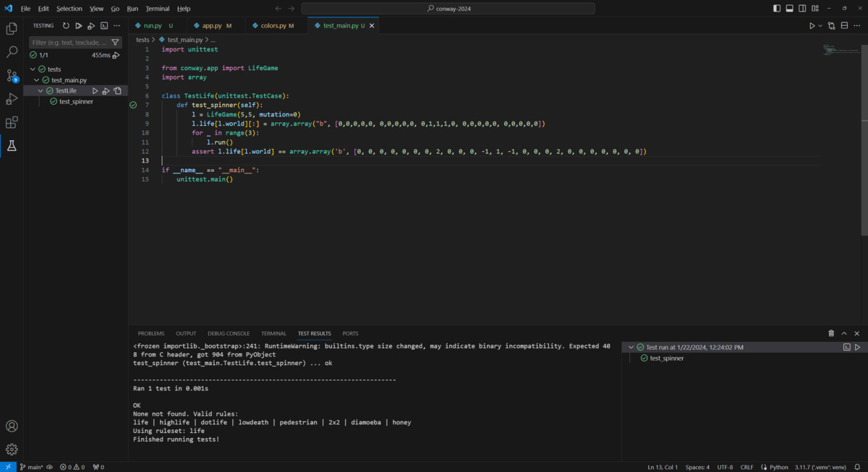The width and height of the screenshot is (868, 472).
Task: Open the Terminal menu
Action: point(158,8)
